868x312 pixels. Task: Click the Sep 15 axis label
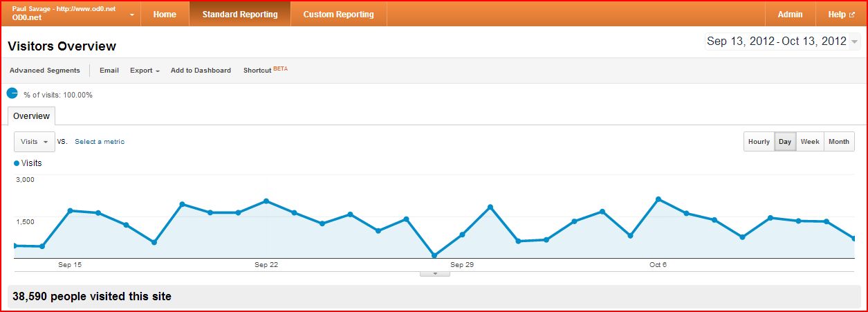[70, 265]
